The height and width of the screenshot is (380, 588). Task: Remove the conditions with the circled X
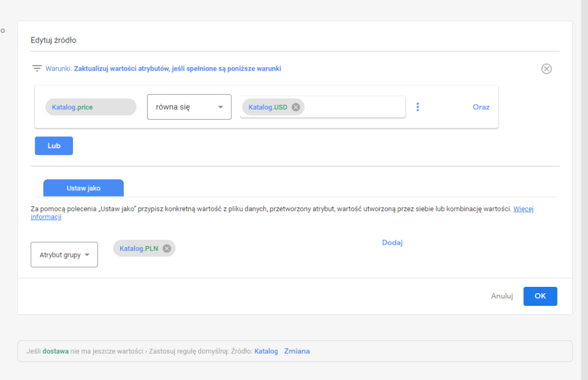[x=546, y=69]
